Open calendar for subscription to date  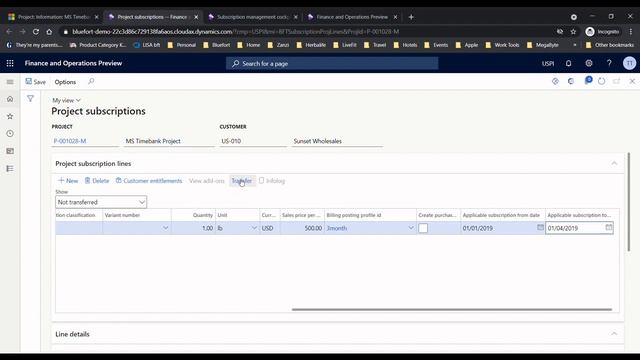tap(609, 227)
